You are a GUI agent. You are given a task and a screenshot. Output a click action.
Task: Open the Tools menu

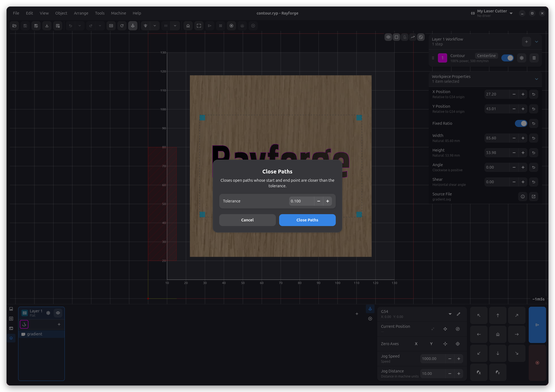[100, 13]
